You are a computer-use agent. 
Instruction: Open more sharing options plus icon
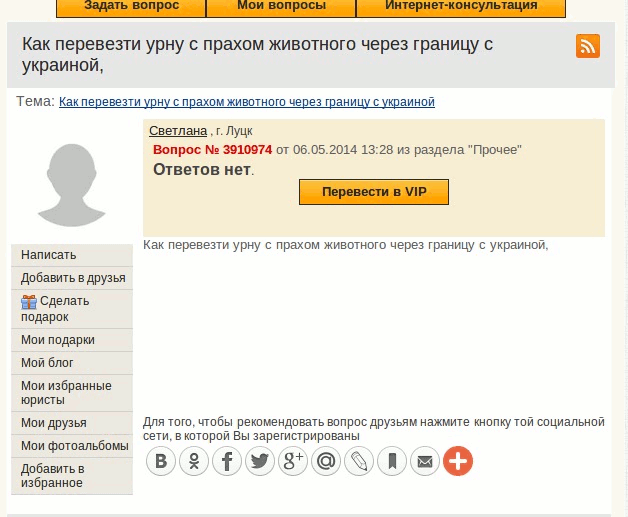458,461
